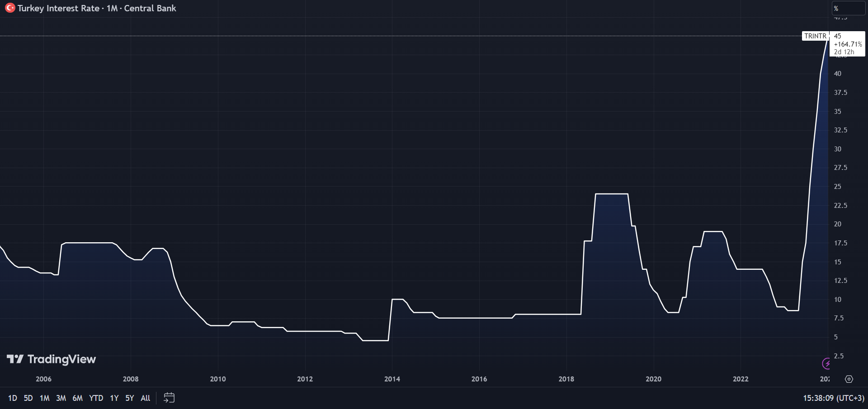Open the Turkey Interest Rate symbol title
868x409 pixels.
click(97, 8)
